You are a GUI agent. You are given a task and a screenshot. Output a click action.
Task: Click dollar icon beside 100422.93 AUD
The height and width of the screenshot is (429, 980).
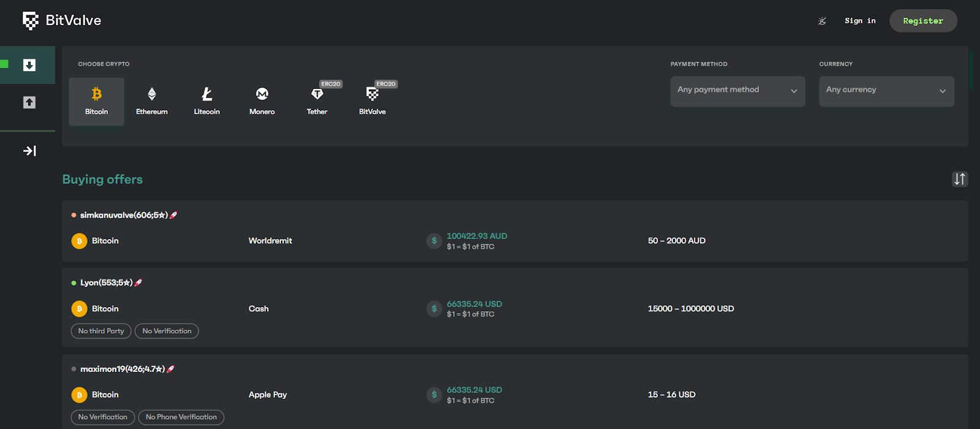pyautogui.click(x=434, y=241)
